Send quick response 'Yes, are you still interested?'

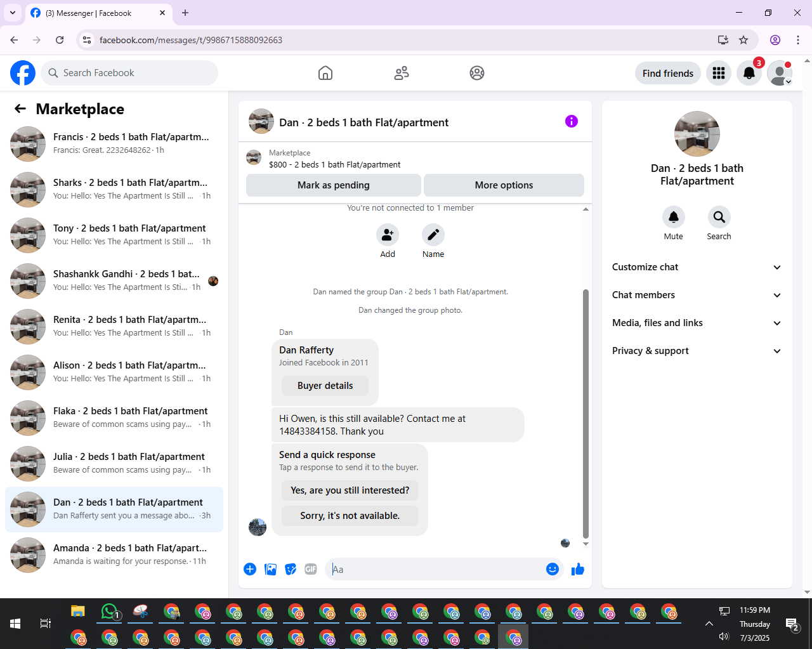(x=350, y=490)
